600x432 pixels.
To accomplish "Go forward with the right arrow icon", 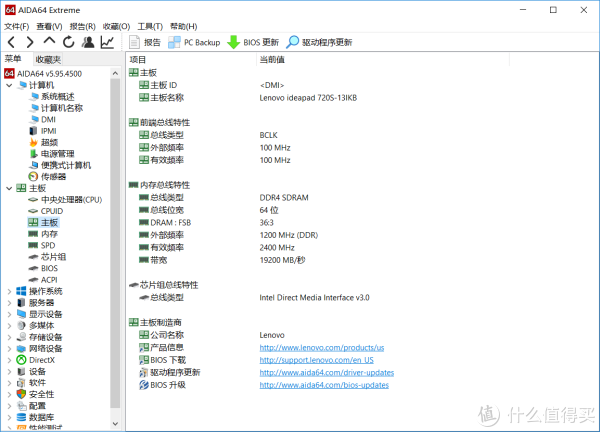I will coord(30,42).
